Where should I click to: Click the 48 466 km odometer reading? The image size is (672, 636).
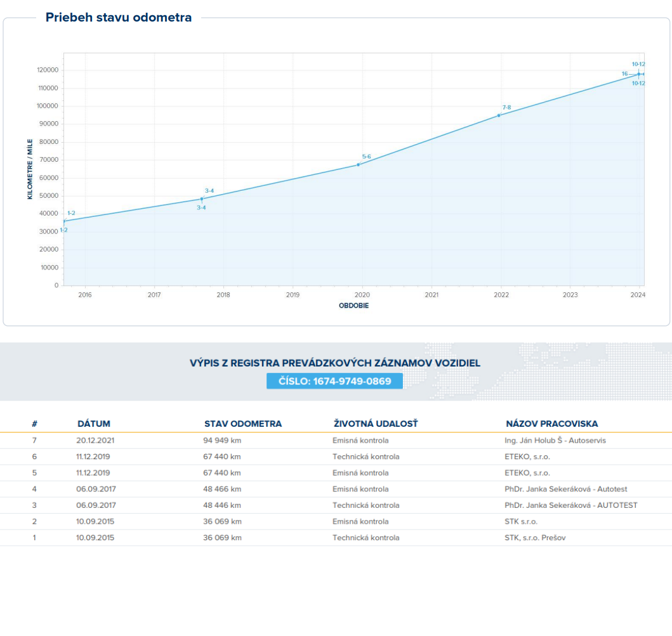coord(222,489)
